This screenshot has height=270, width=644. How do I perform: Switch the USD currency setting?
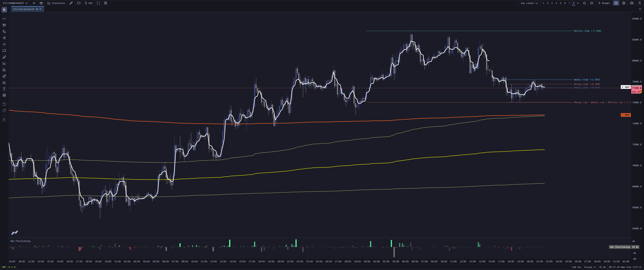(x=89, y=3)
